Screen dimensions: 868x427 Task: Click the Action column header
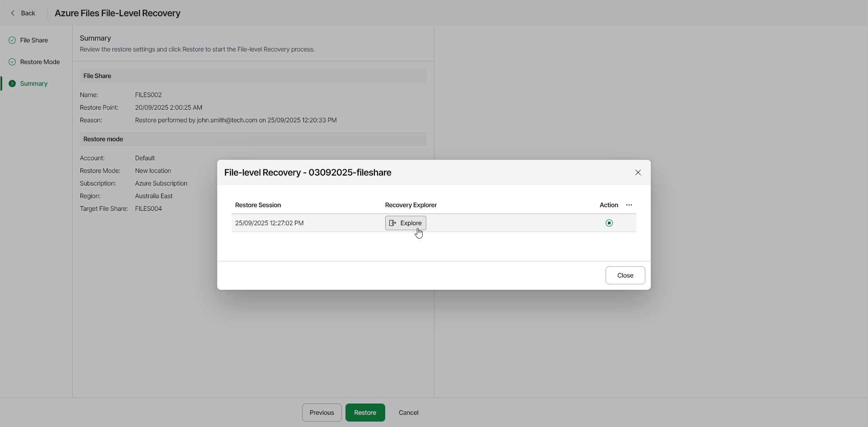coord(608,205)
